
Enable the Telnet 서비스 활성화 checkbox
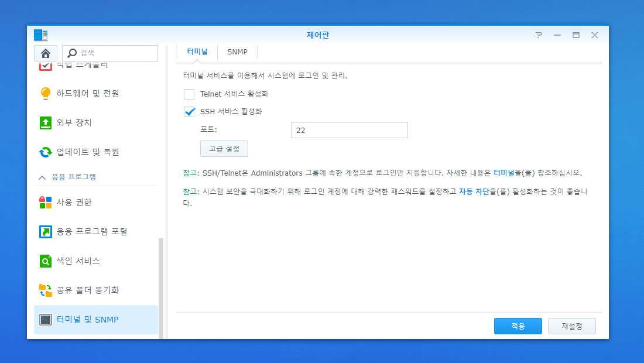pos(189,94)
